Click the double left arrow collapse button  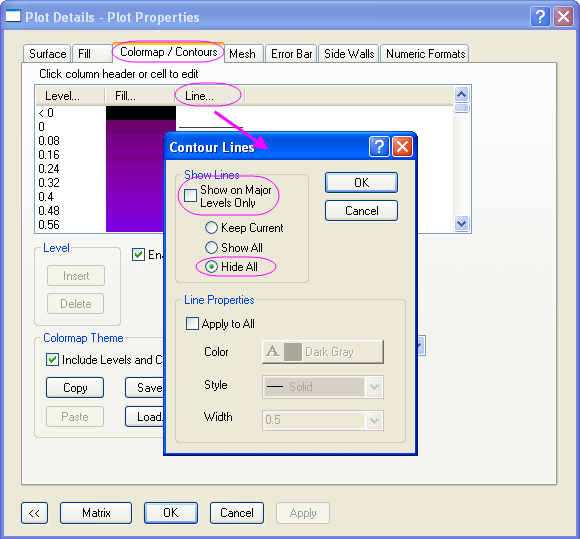34,513
